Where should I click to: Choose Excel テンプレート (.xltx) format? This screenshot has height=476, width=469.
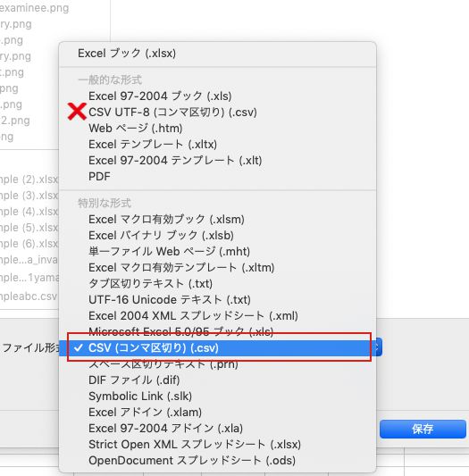point(217,144)
